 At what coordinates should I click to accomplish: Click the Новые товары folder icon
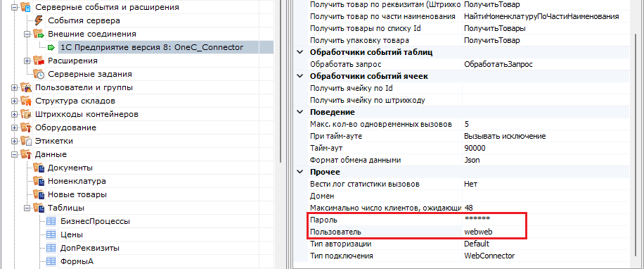click(39, 194)
